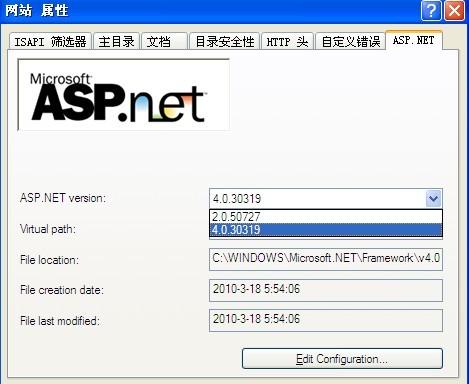This screenshot has height=384, width=469.
Task: Click the 'Virtual path:' label
Action: click(x=48, y=229)
